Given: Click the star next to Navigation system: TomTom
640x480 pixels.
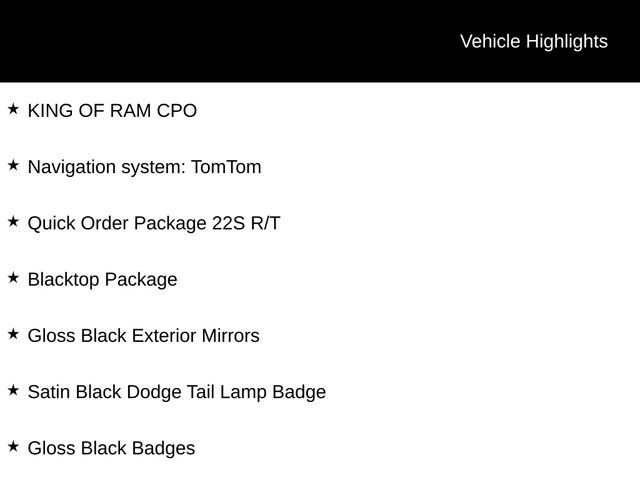Looking at the screenshot, I should point(13,165).
